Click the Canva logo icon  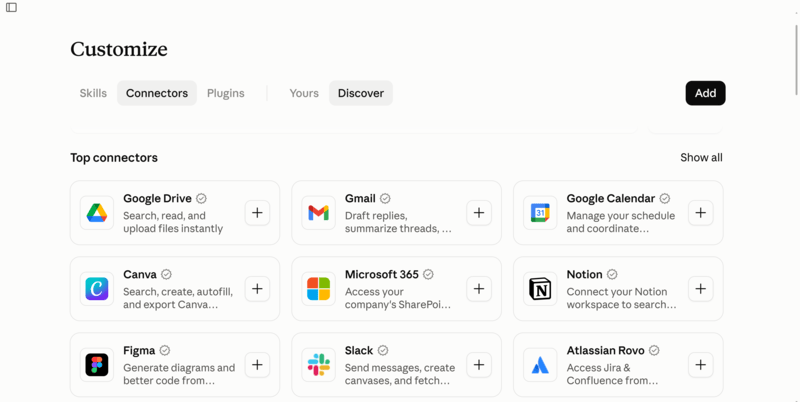click(97, 289)
